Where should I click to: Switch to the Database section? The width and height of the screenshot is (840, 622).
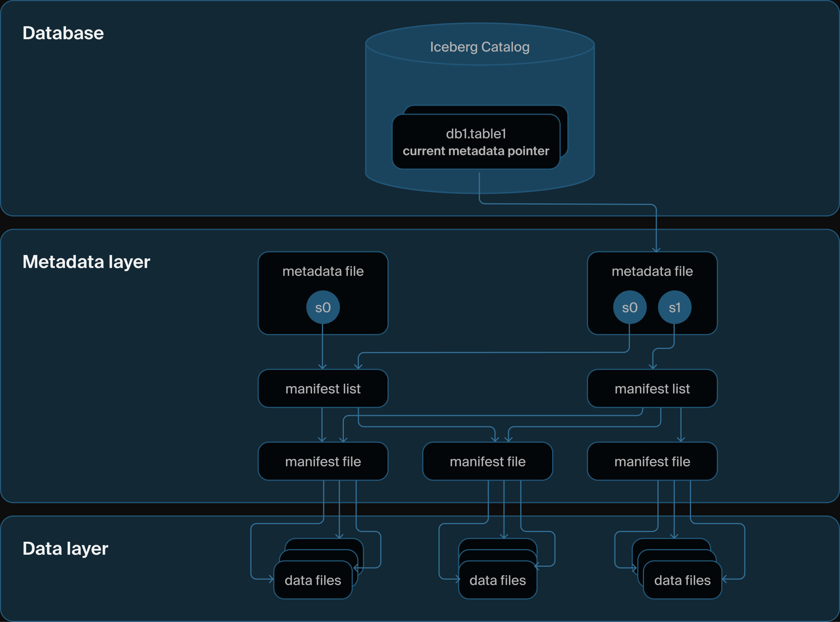click(62, 33)
